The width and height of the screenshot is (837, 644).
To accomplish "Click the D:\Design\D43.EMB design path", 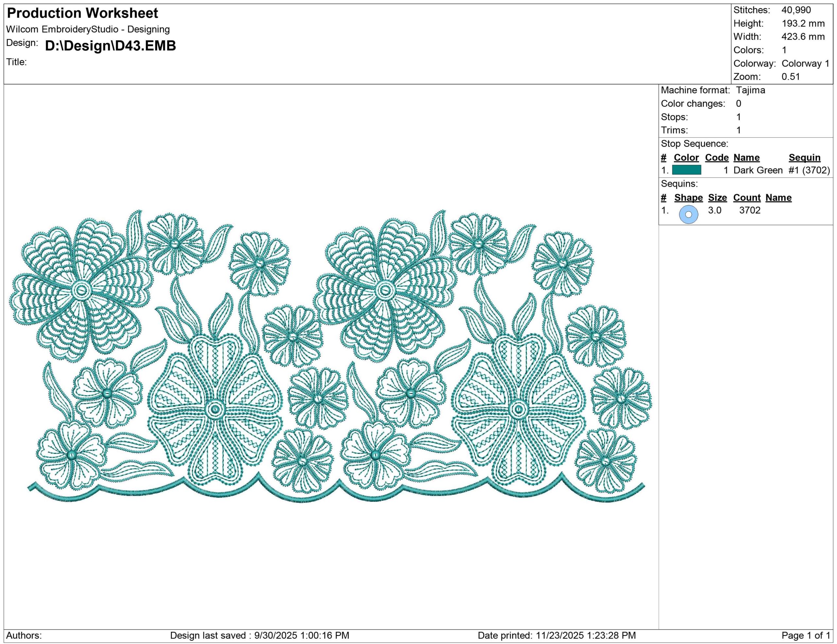I will pyautogui.click(x=111, y=45).
